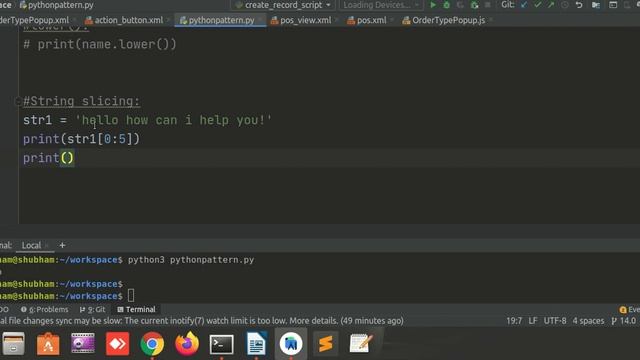Open the Event Log from status bar

(629, 309)
